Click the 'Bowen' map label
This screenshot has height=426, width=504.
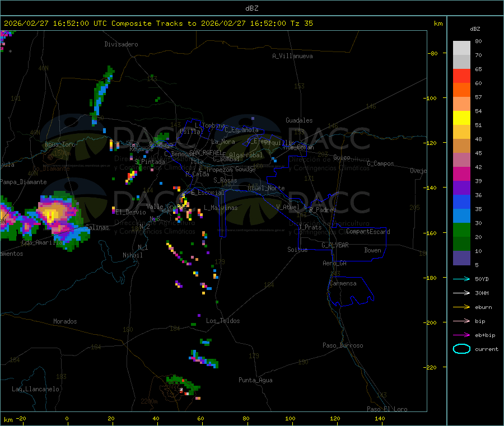pos(372,250)
